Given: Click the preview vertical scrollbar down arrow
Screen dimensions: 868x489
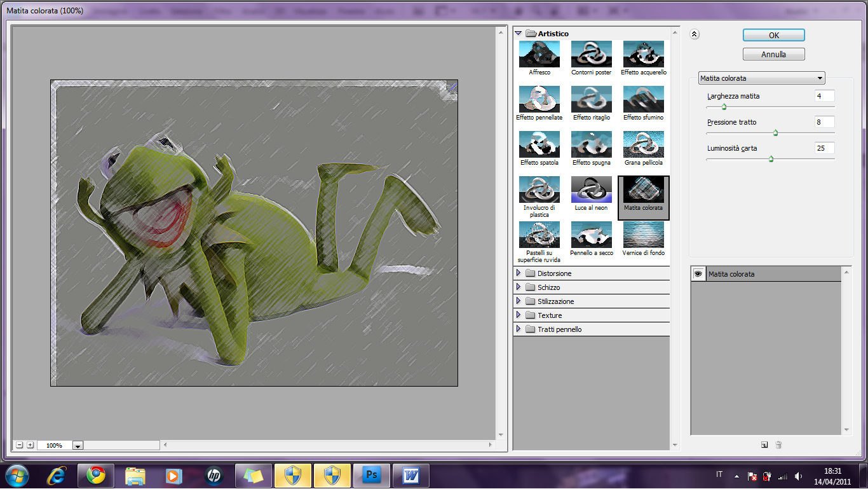Looking at the screenshot, I should (502, 435).
